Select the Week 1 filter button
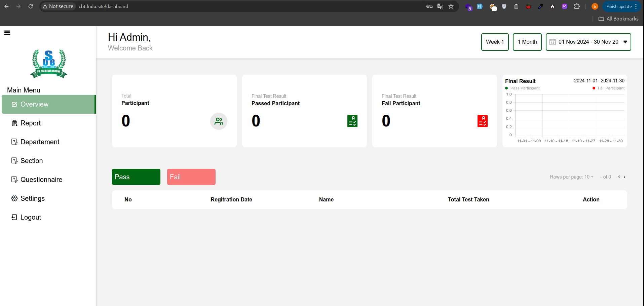Viewport: 644px width, 306px height. point(495,42)
